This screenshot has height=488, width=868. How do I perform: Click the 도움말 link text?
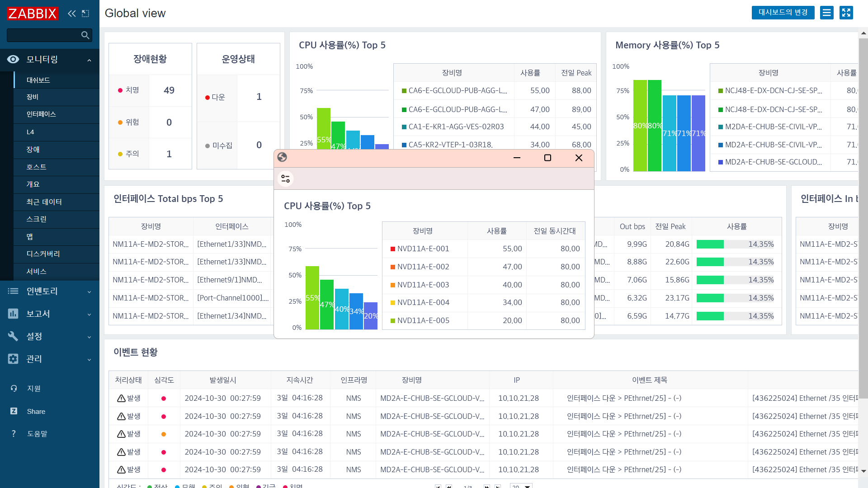(x=37, y=434)
